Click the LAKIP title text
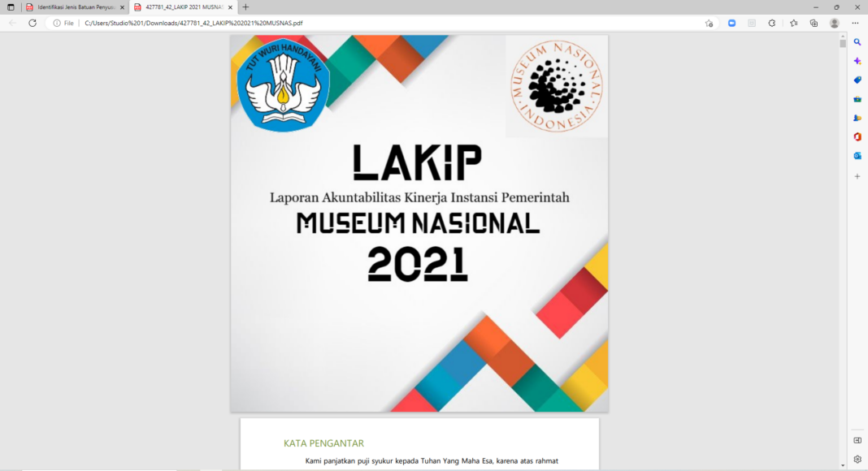This screenshot has width=868, height=471. tap(418, 162)
